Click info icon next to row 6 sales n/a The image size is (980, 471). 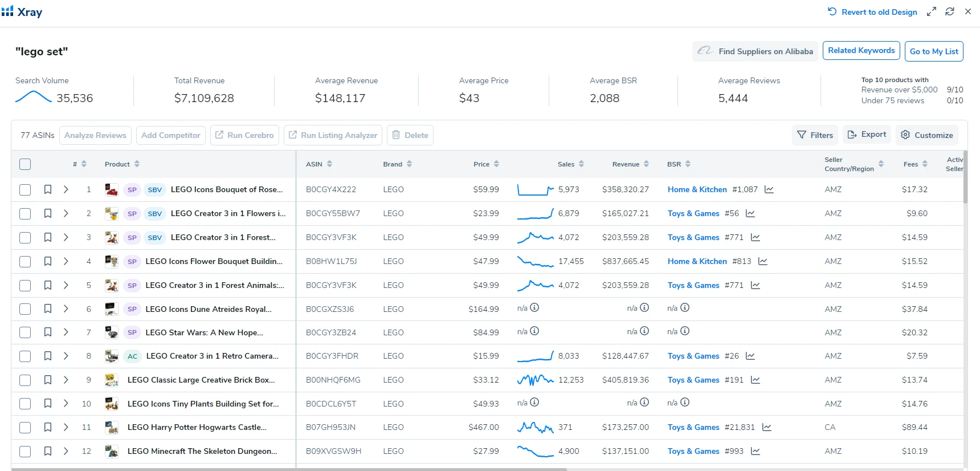pyautogui.click(x=534, y=308)
